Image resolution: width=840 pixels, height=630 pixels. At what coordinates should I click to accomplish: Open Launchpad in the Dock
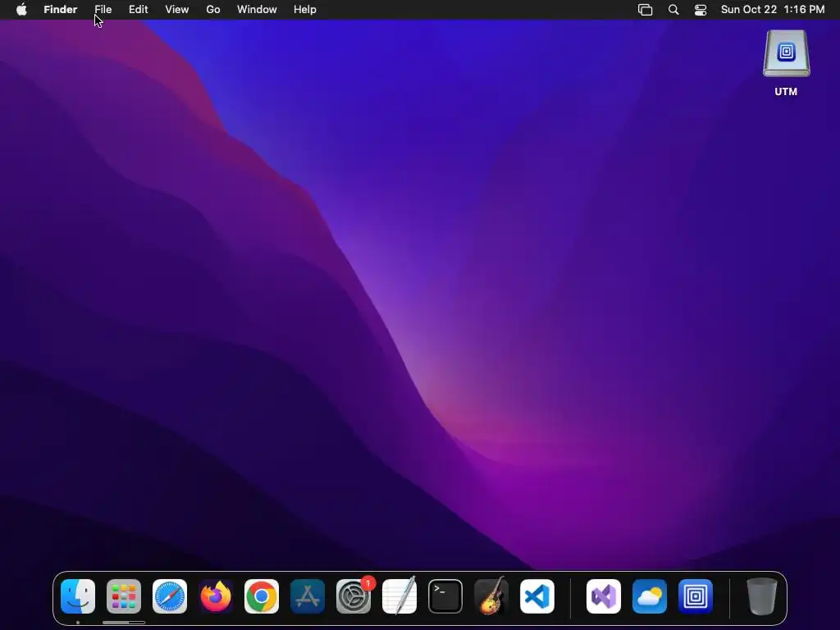coord(124,596)
